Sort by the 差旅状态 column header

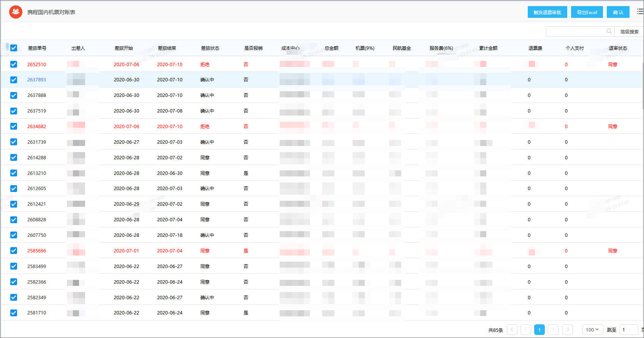point(210,48)
